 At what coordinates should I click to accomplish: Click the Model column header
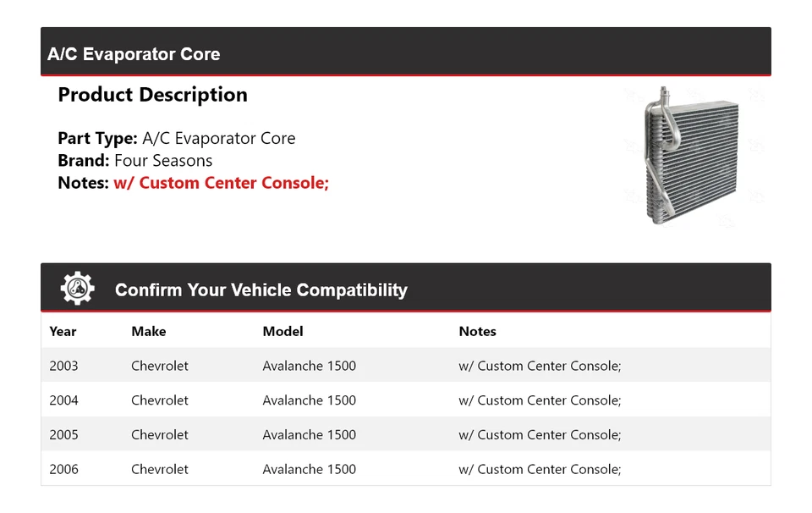(283, 332)
